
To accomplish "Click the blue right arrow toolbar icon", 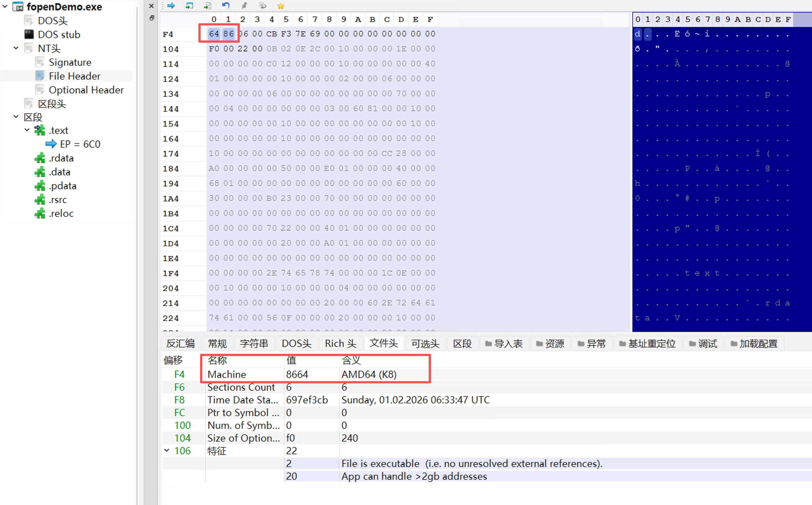I will [171, 6].
